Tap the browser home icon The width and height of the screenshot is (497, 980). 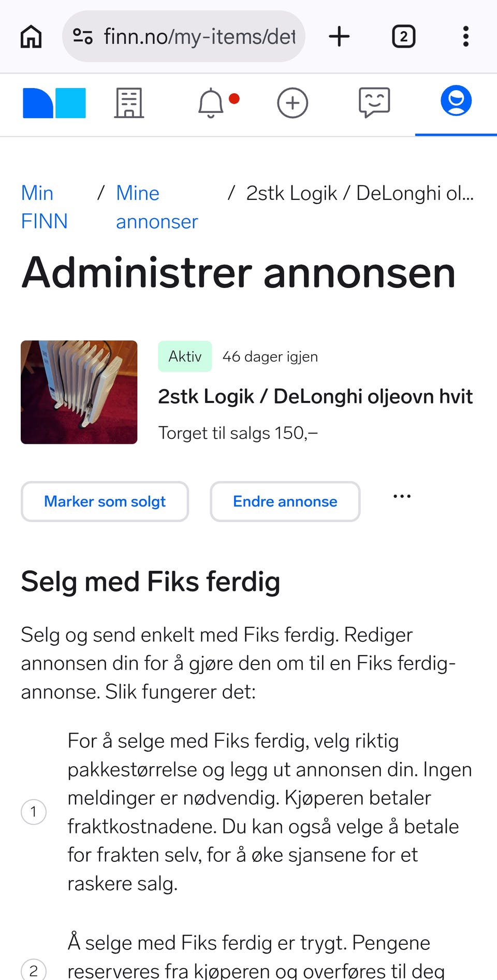pos(31,37)
